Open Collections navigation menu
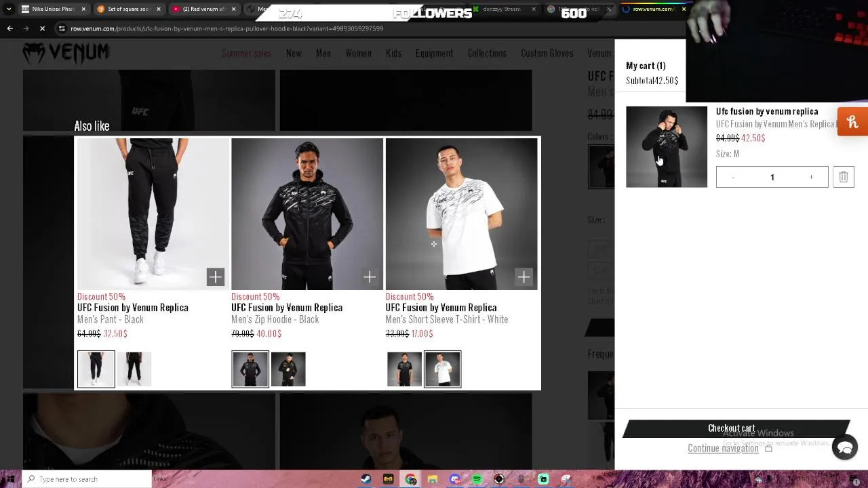The height and width of the screenshot is (488, 868). tap(487, 53)
